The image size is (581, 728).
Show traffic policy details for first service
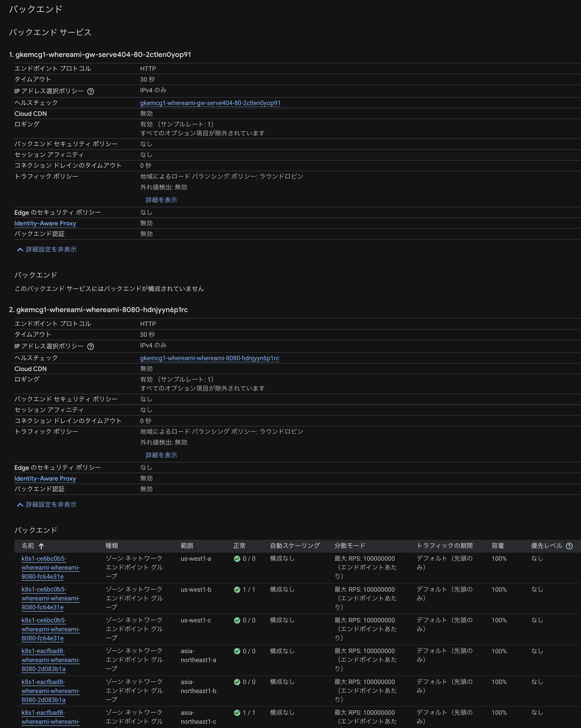click(161, 200)
